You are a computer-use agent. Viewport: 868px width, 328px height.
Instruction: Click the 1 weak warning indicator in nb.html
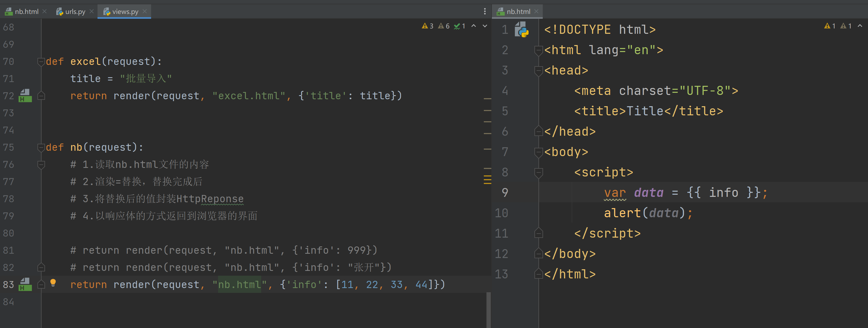pos(846,26)
